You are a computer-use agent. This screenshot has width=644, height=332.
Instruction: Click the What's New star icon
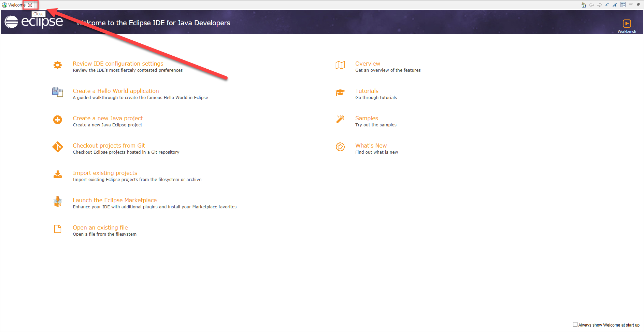pos(340,147)
